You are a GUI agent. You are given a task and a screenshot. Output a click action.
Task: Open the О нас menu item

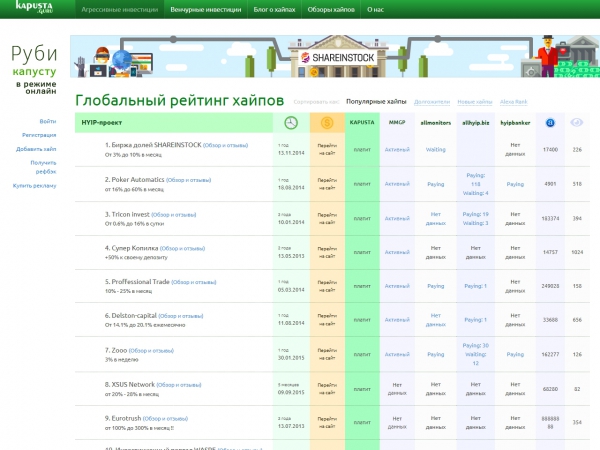tap(375, 10)
